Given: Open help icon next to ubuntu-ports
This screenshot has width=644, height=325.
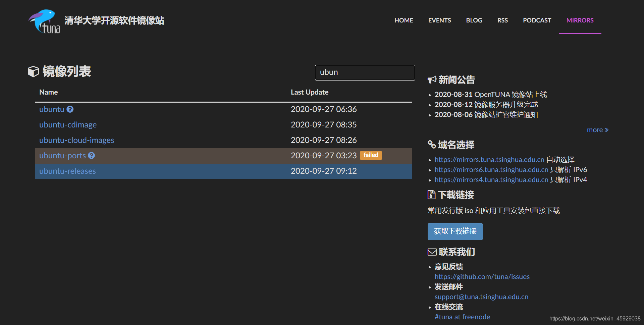Looking at the screenshot, I should [92, 156].
